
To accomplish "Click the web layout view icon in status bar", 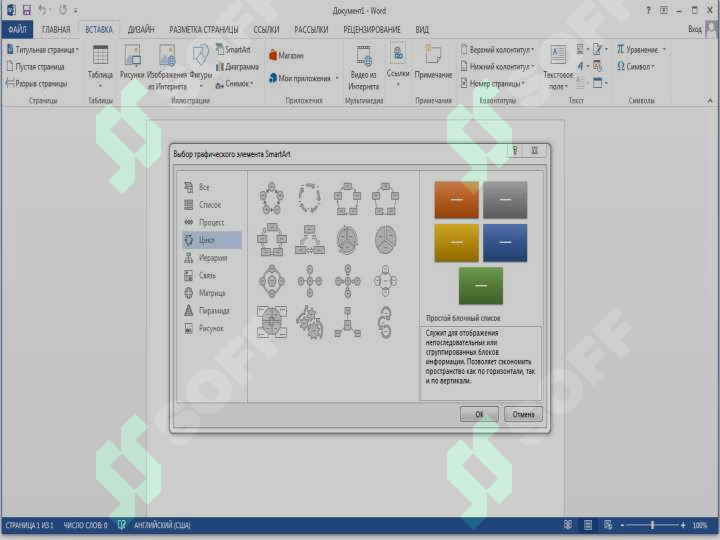I will click(x=608, y=525).
